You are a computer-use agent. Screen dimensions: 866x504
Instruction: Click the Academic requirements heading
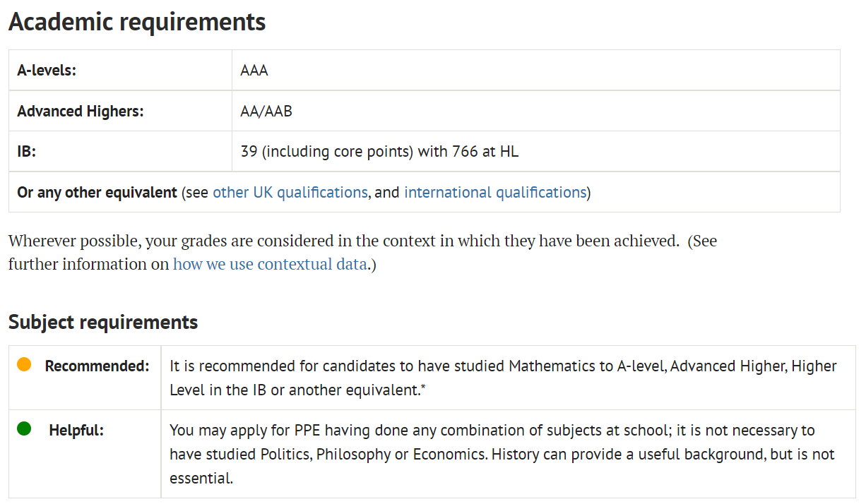point(137,22)
